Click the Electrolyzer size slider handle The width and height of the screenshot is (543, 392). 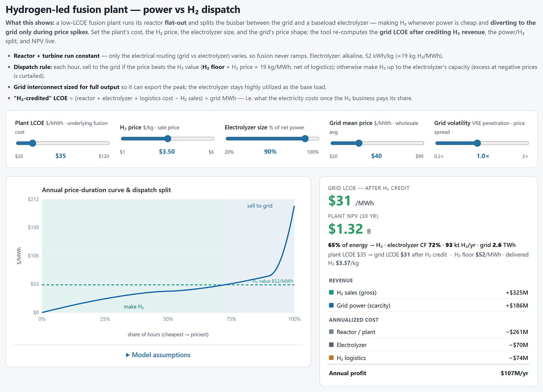click(x=305, y=139)
